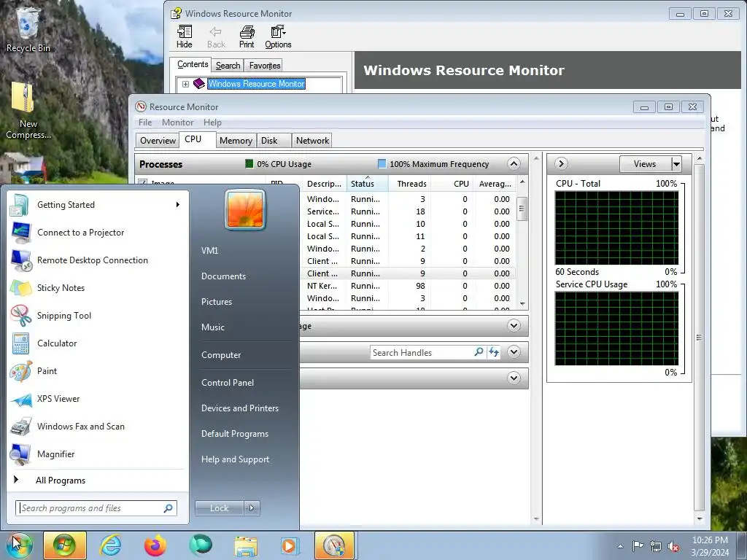747x560 pixels.
Task: Open the Views dropdown arrow
Action: [x=676, y=164]
